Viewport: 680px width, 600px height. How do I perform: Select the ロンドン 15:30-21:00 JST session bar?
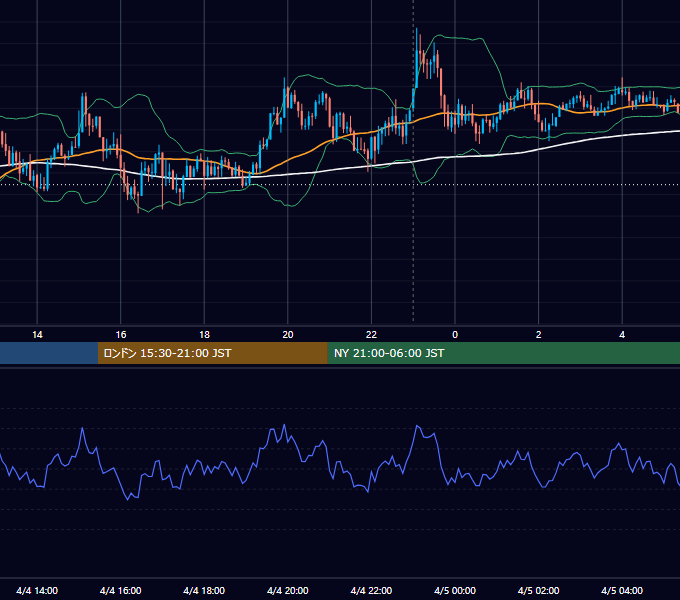[212, 353]
